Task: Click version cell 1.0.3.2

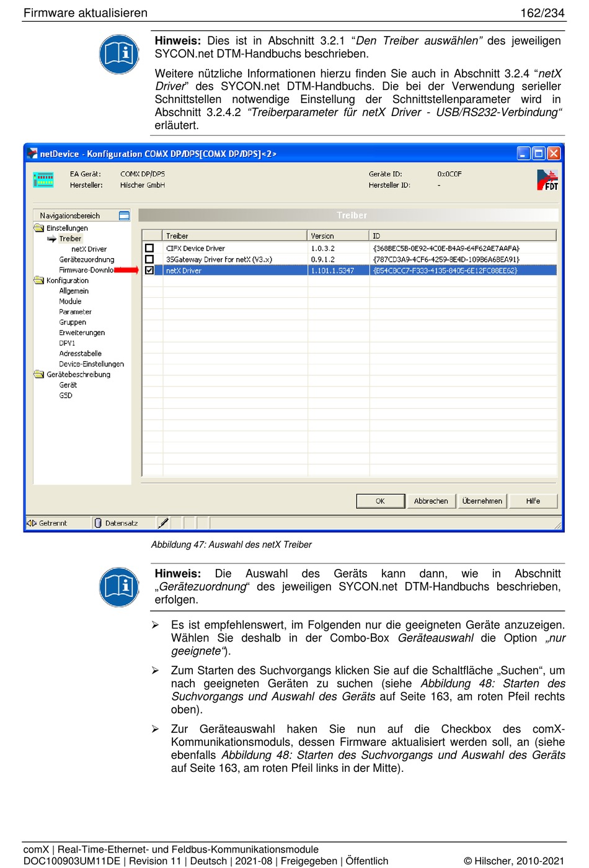Action: [322, 248]
